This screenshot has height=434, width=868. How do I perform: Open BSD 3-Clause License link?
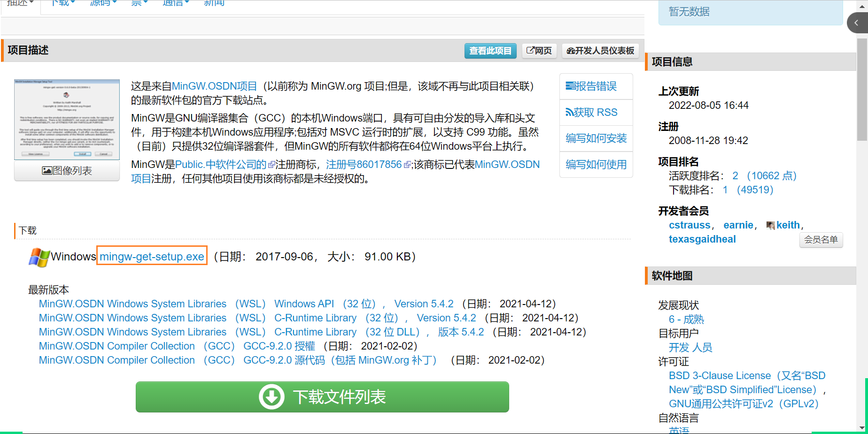pyautogui.click(x=747, y=383)
